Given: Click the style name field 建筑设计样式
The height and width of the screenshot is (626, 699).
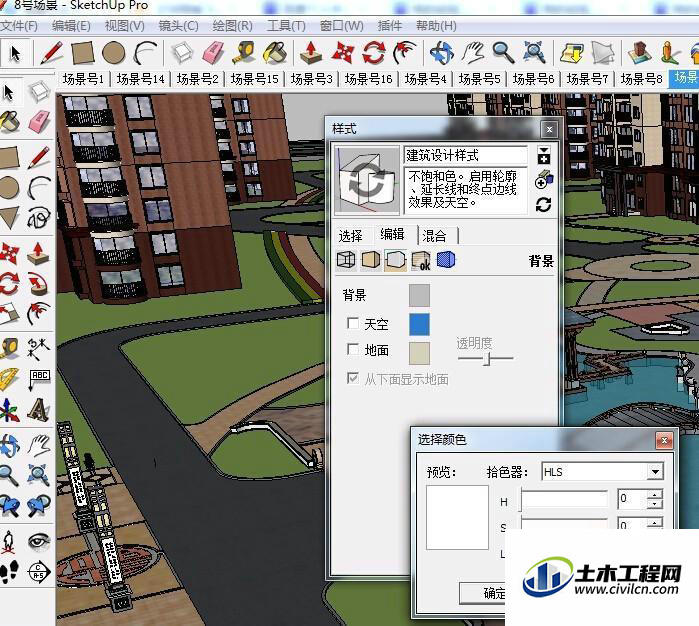Looking at the screenshot, I should [x=465, y=155].
